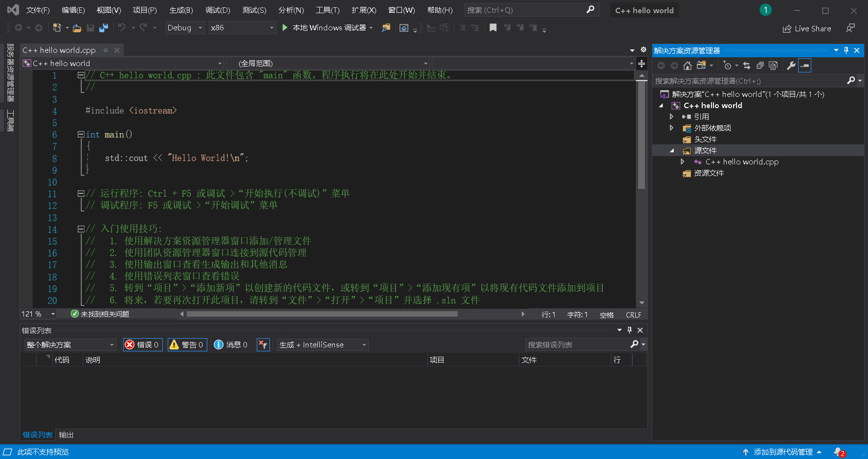Screen dimensions: 868x459
Task: Click the 未找到相关问题 status indicator
Action: [100, 314]
